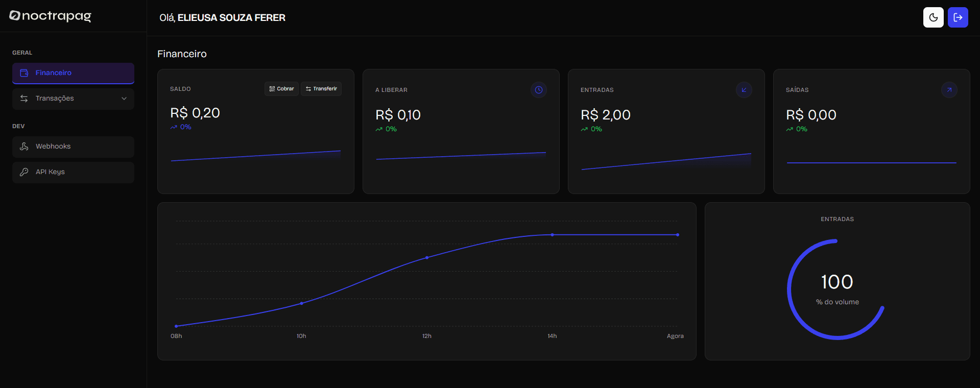Image resolution: width=980 pixels, height=388 pixels.
Task: Click the 100 percent volume value
Action: (837, 282)
